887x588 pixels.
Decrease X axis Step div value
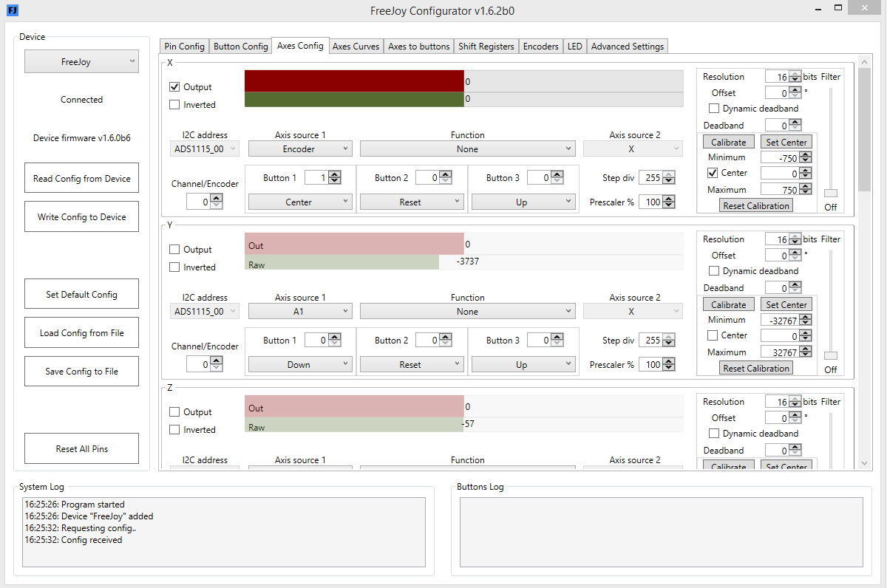pyautogui.click(x=669, y=181)
